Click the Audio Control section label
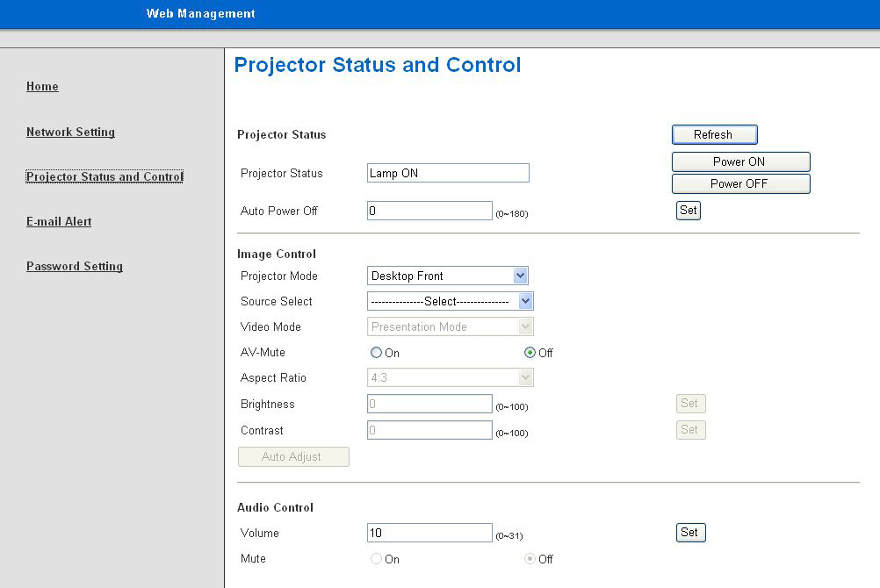 (x=275, y=508)
